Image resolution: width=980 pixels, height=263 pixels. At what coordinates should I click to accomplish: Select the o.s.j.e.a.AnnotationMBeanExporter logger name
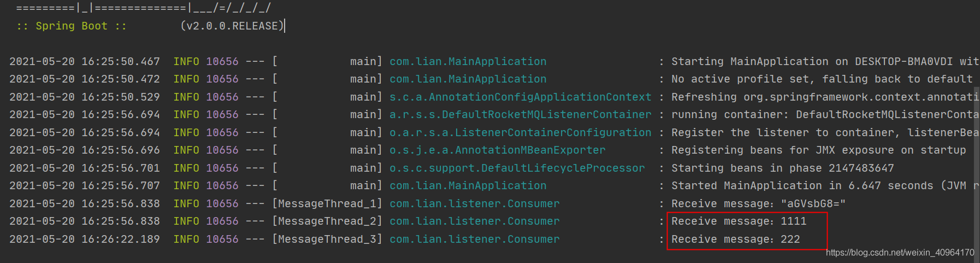click(497, 150)
